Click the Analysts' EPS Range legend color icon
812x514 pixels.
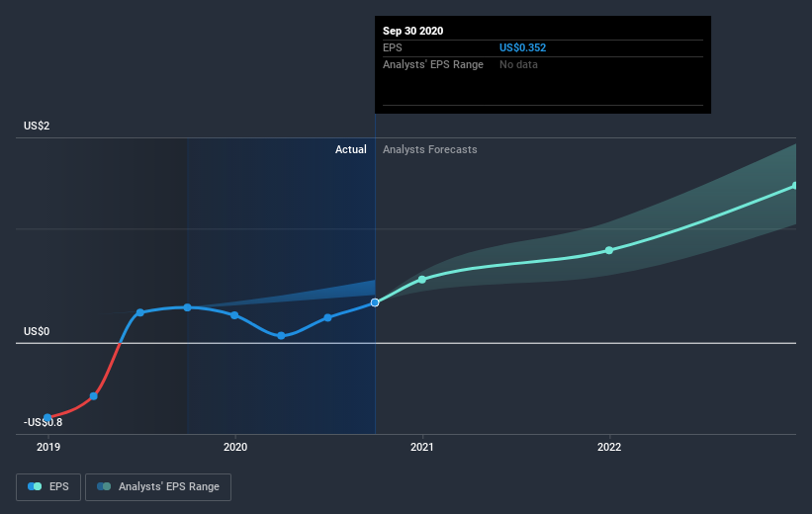[104, 486]
